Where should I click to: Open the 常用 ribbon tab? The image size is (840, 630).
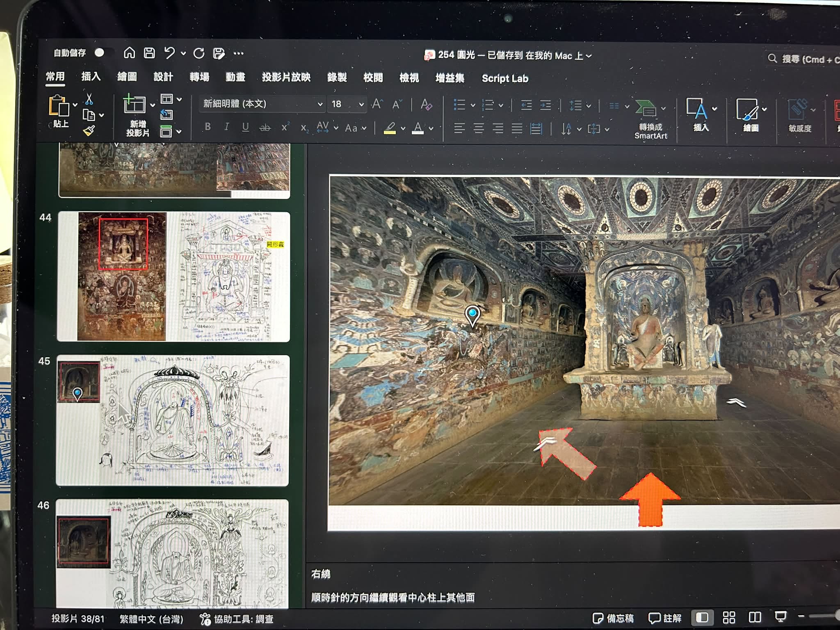point(55,76)
